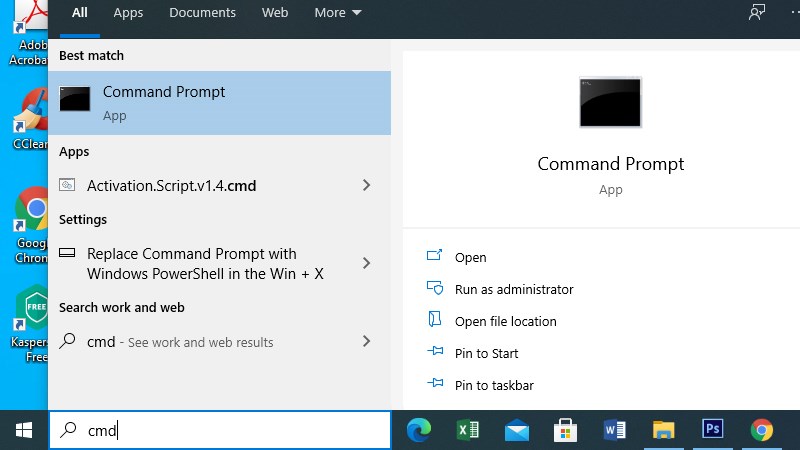This screenshot has width=800, height=450.
Task: Open Google Chrome from the taskbar
Action: point(762,430)
